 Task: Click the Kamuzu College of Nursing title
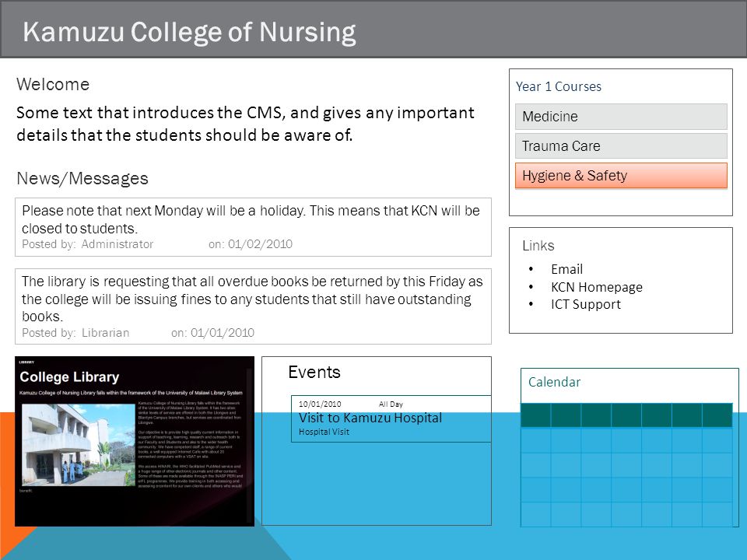[189, 32]
